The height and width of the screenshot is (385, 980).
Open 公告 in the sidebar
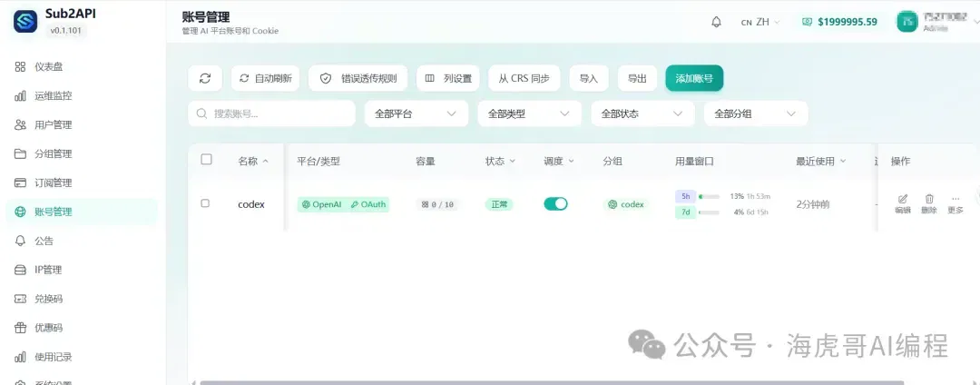82,241
